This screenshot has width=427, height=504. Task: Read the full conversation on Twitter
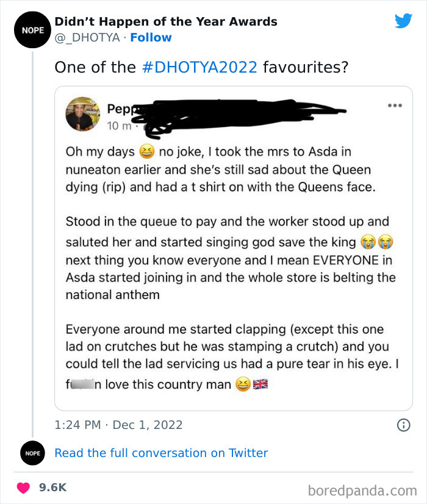tap(161, 453)
